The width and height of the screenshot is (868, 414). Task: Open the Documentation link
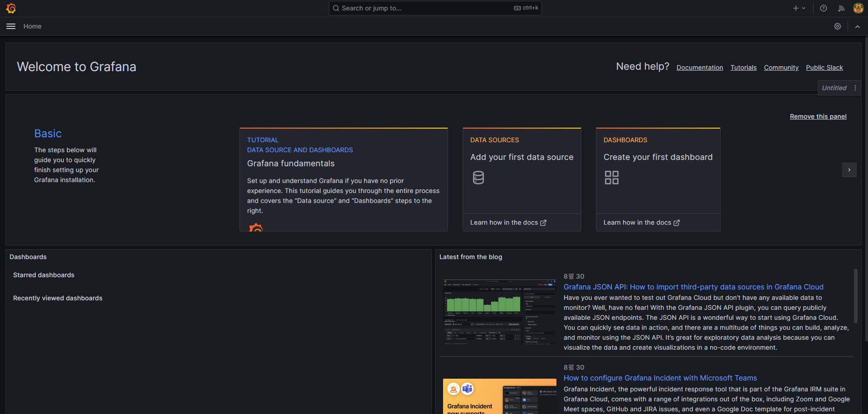coord(700,67)
